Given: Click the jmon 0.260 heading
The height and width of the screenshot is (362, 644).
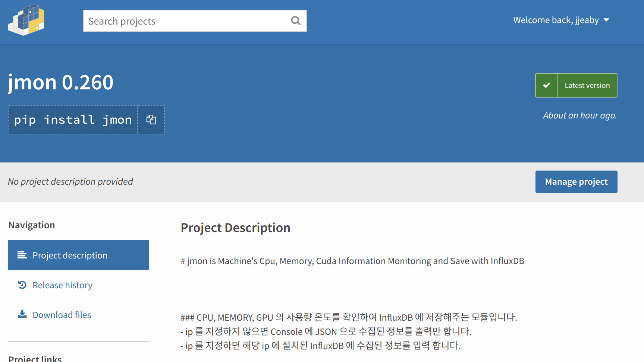Looking at the screenshot, I should (61, 82).
